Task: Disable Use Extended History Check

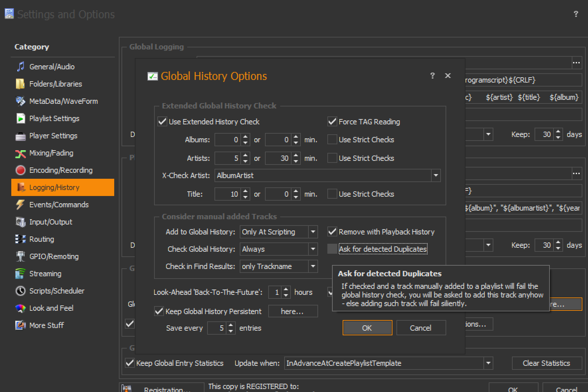Action: click(x=162, y=122)
